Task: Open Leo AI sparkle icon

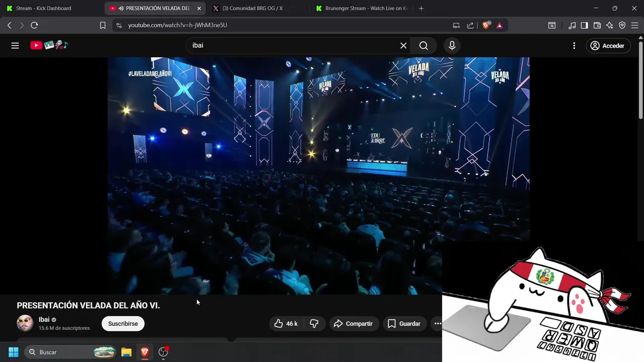Action: [x=610, y=25]
